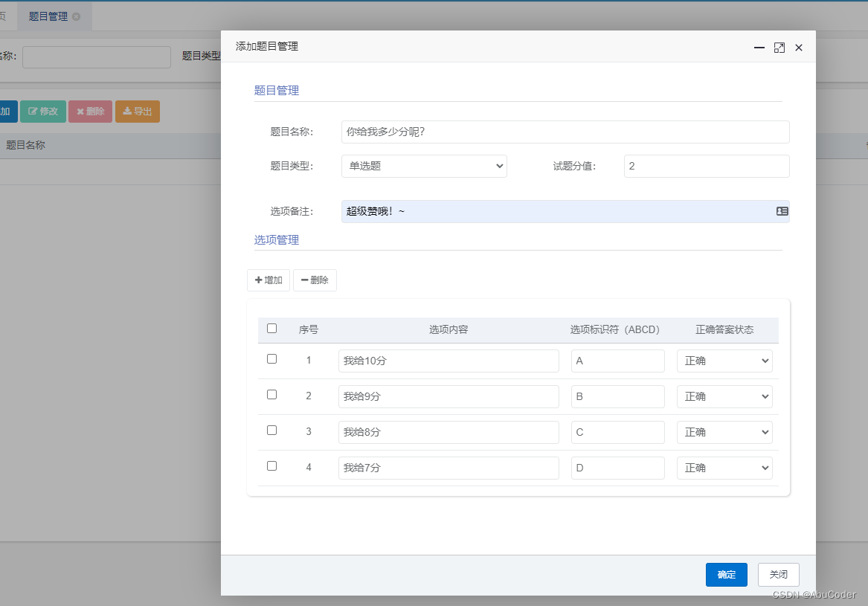This screenshot has width=868, height=606.
Task: Open the 题目类型 dropdown showing 单选题
Action: click(424, 166)
